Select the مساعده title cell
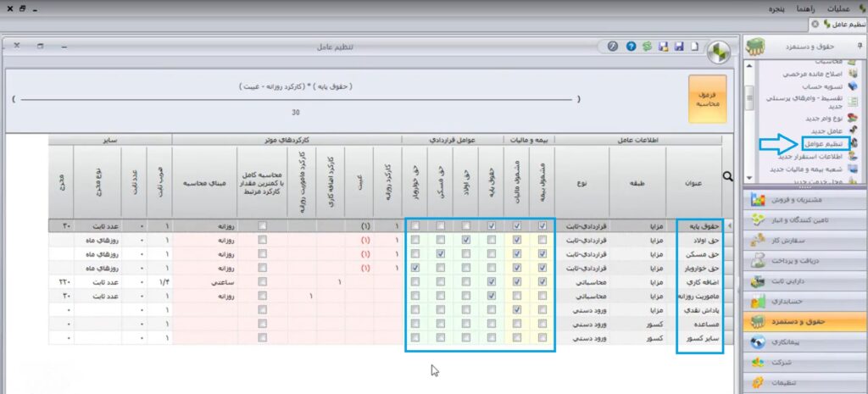868x394 pixels. point(694,324)
